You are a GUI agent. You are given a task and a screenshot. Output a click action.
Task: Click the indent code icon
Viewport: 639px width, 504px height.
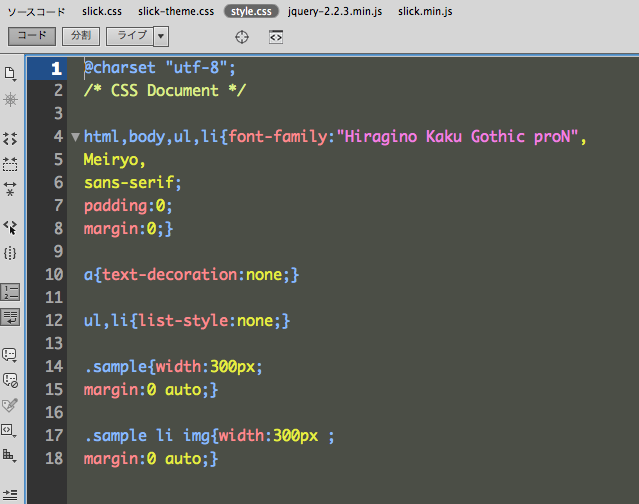coord(10,494)
